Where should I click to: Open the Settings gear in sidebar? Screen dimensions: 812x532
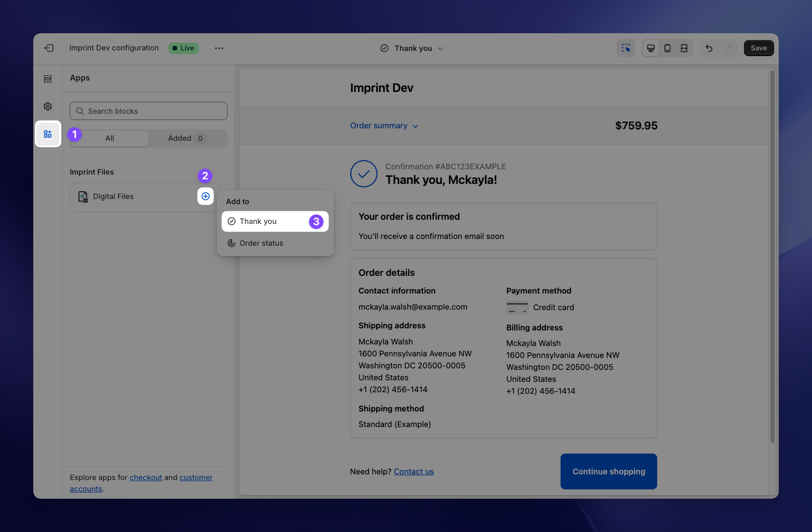[x=48, y=107]
